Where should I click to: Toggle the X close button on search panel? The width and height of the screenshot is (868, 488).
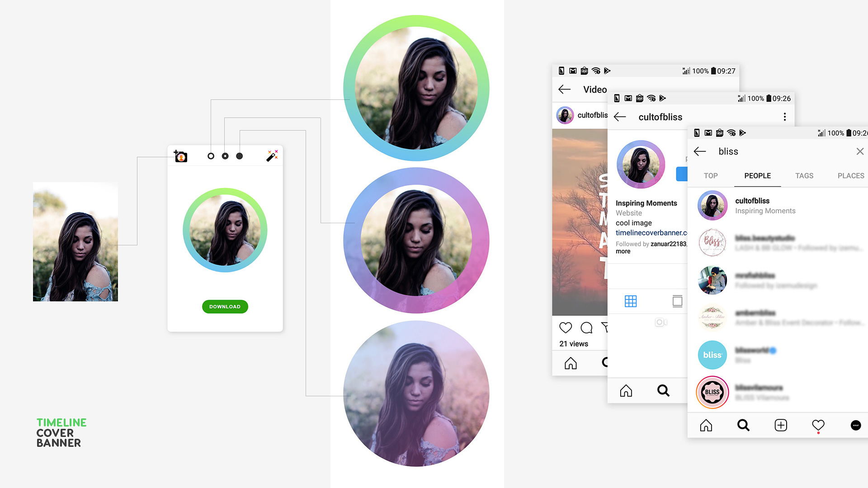click(860, 151)
